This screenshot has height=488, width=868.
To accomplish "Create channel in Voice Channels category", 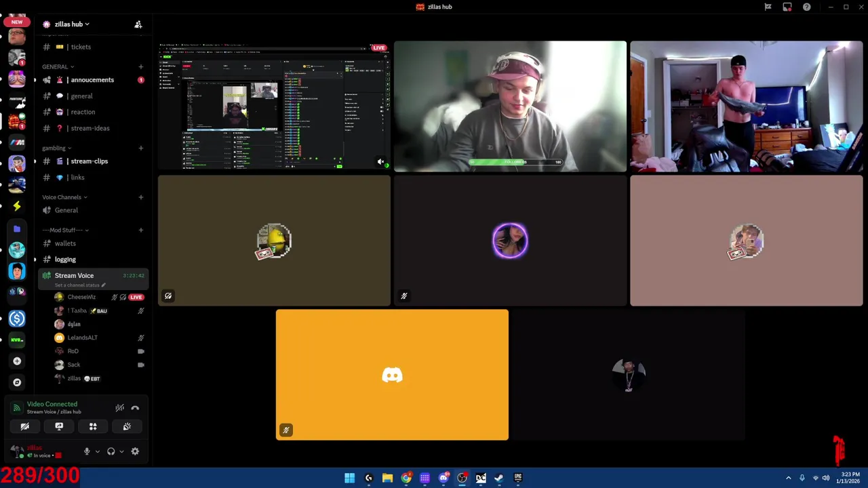I will 141,197.
